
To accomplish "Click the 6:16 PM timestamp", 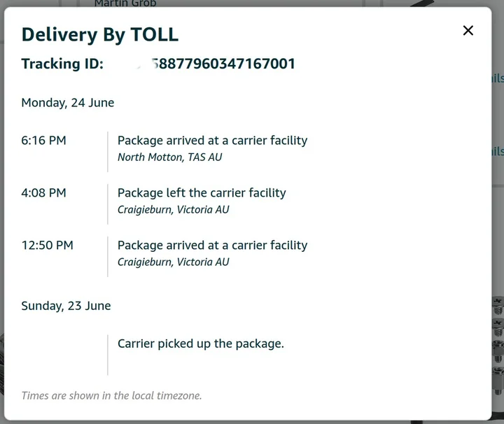I will [43, 141].
